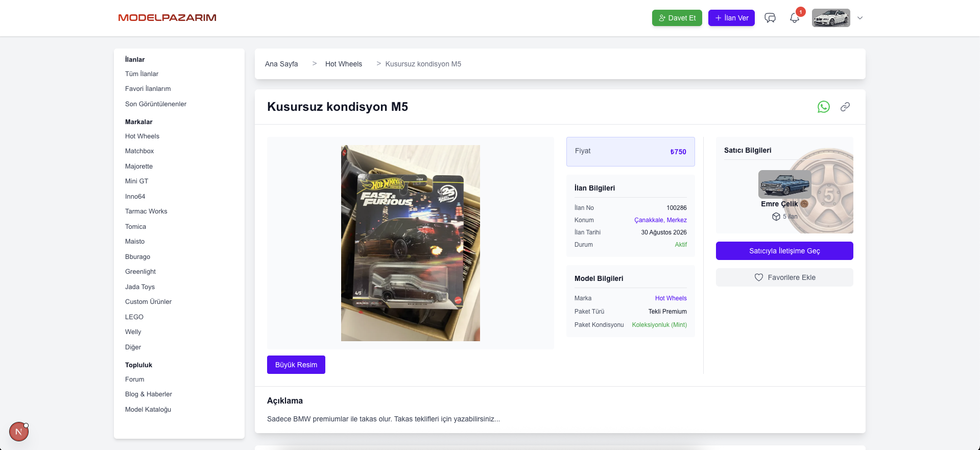Open Tüm İlanlar in sidebar
980x450 pixels.
point(142,74)
